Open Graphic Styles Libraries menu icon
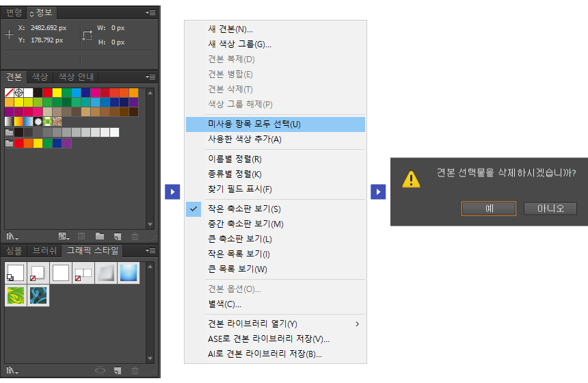Image resolution: width=588 pixels, height=383 pixels. pos(12,371)
